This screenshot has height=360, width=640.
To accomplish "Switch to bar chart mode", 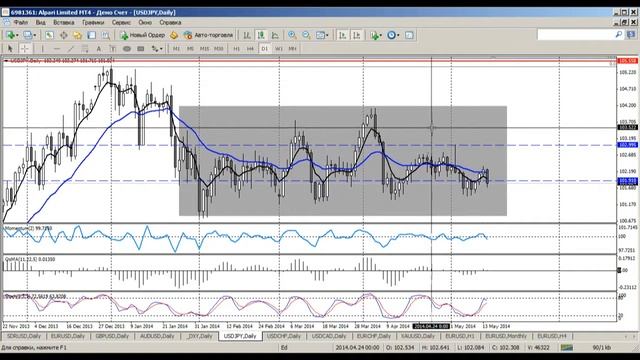I will point(247,36).
